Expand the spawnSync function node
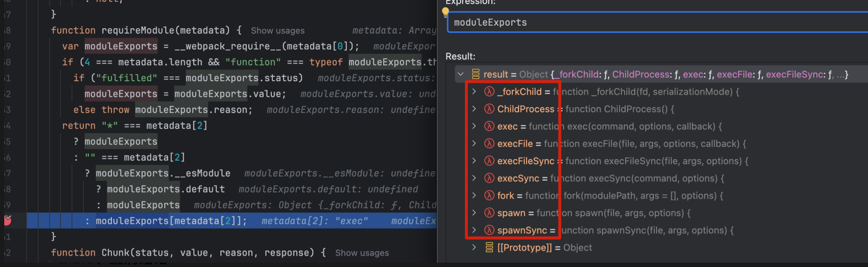 pyautogui.click(x=474, y=230)
